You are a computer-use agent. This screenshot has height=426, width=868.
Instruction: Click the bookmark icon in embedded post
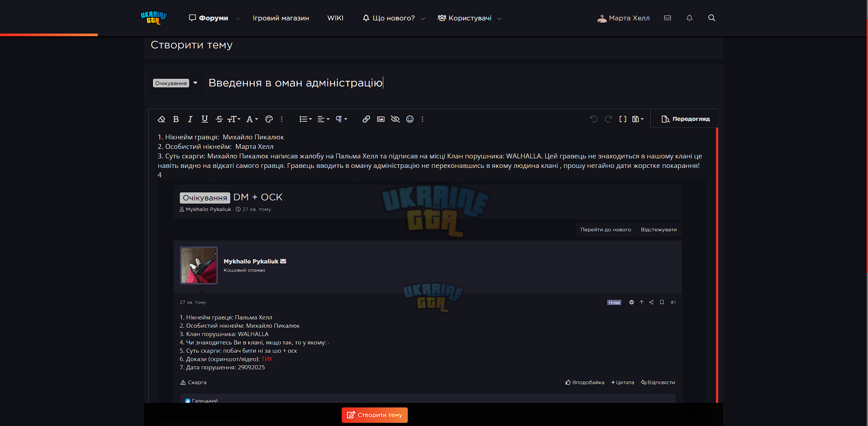(662, 302)
